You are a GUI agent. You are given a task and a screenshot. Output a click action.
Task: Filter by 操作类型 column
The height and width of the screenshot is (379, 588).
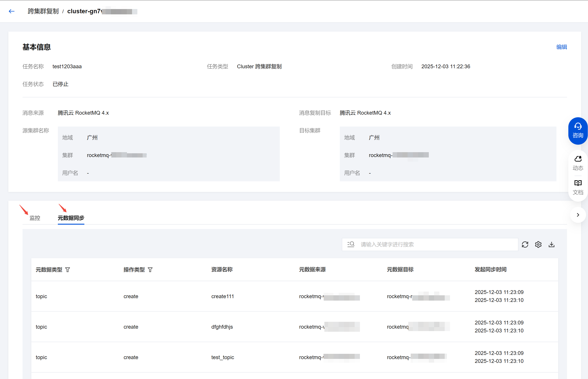(150, 270)
